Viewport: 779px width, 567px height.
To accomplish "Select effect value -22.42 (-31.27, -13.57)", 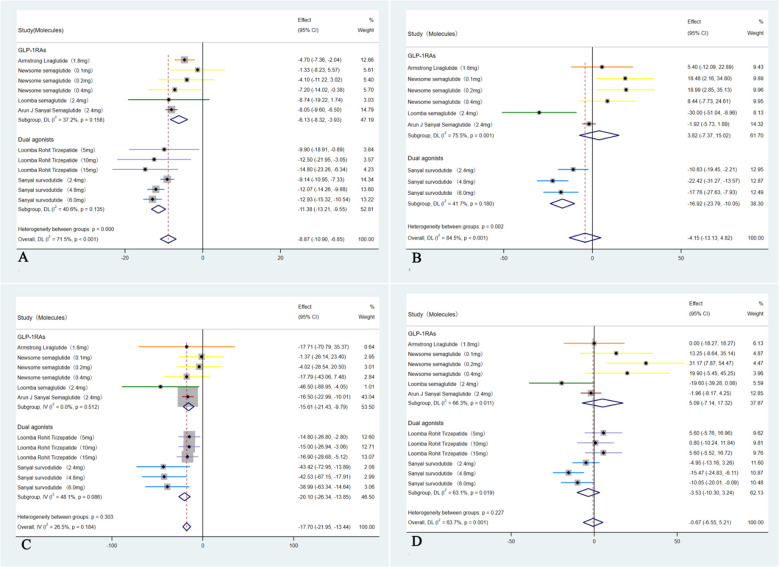I will click(x=713, y=181).
